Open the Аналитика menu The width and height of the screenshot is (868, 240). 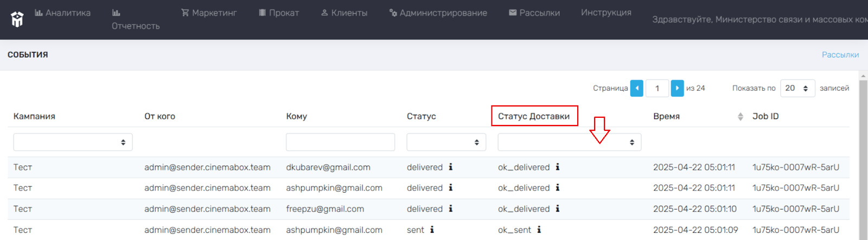tap(62, 12)
